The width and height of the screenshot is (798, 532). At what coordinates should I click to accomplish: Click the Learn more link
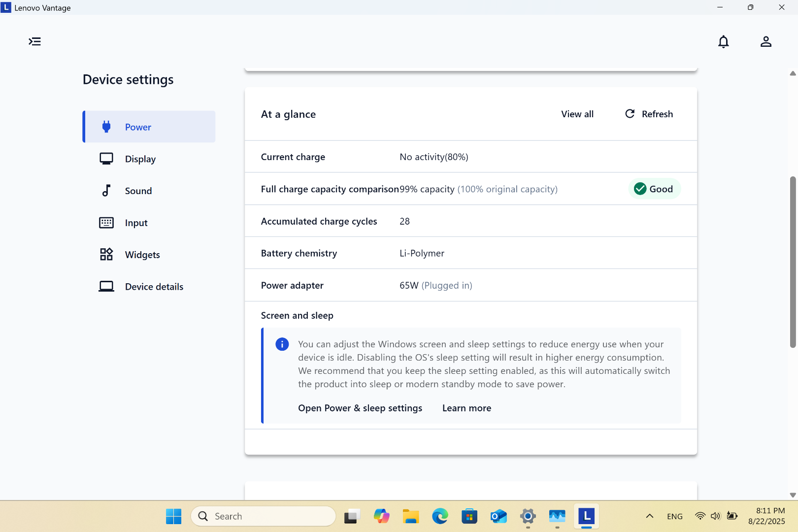pyautogui.click(x=466, y=408)
